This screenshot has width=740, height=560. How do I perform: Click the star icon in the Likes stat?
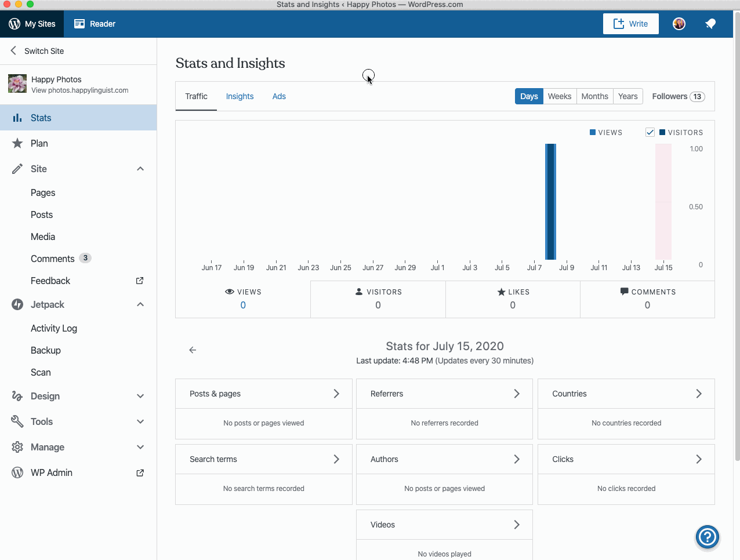click(x=502, y=292)
